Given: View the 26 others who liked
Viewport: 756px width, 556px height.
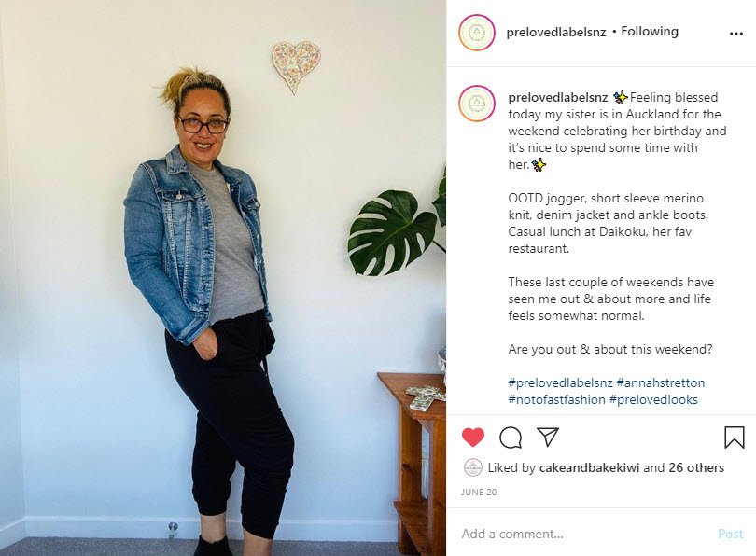Looking at the screenshot, I should 696,467.
